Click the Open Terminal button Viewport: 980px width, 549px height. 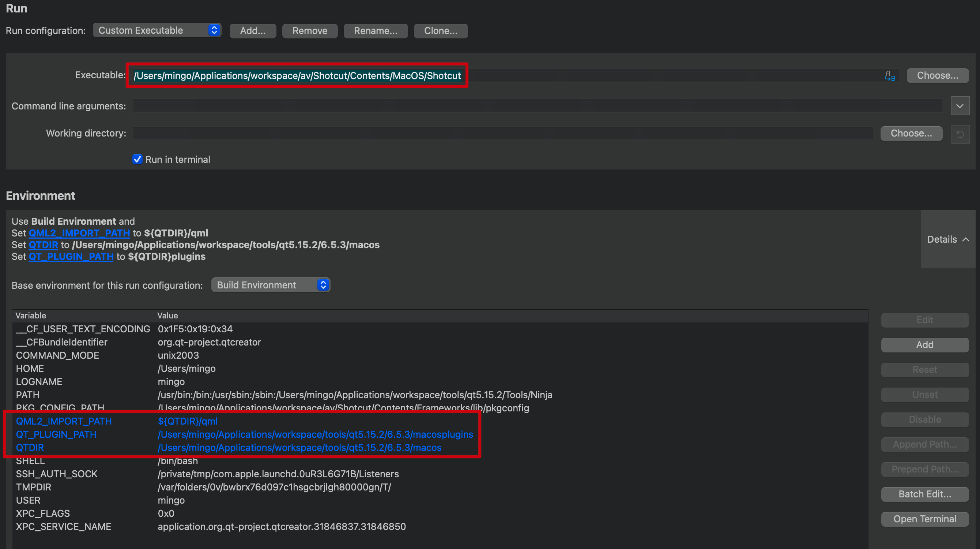(924, 519)
